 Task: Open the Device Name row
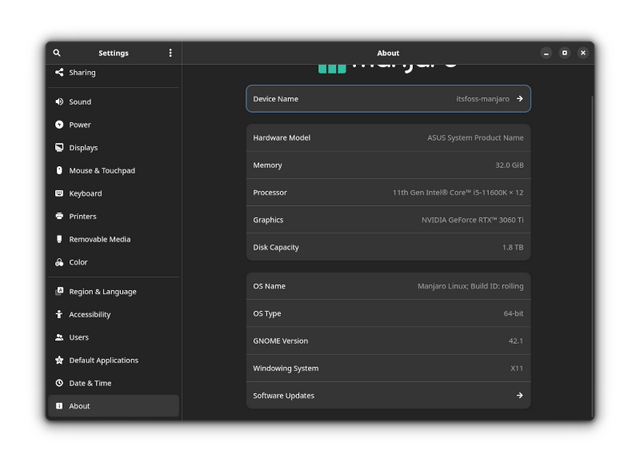click(388, 99)
